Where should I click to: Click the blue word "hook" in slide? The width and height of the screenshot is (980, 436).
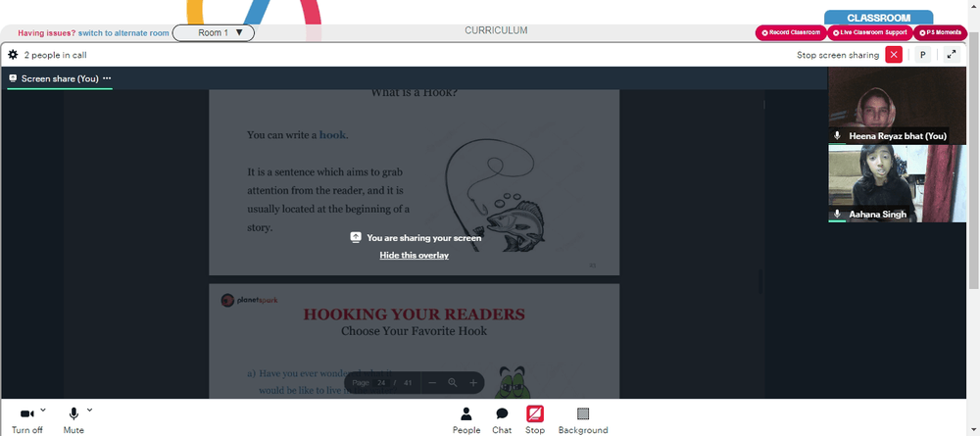pyautogui.click(x=332, y=135)
